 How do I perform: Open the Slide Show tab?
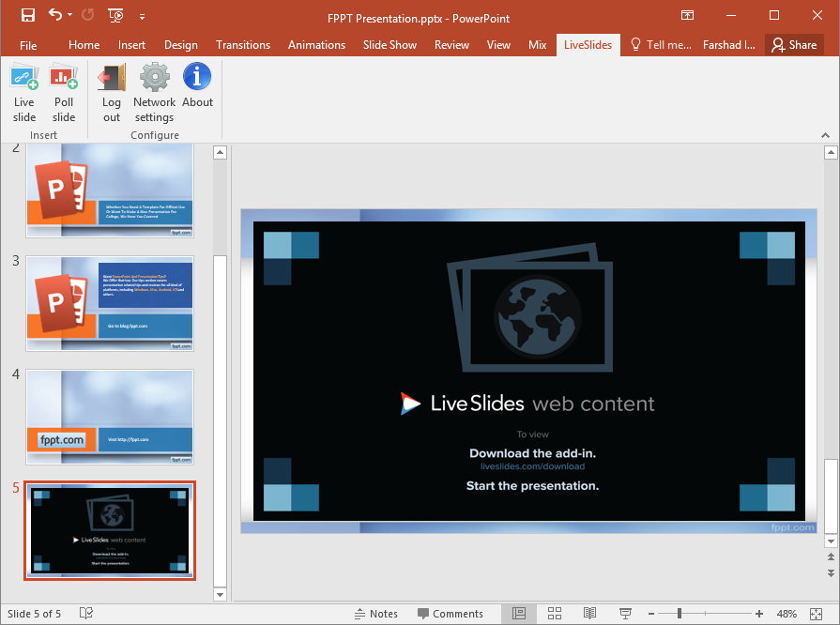tap(389, 45)
